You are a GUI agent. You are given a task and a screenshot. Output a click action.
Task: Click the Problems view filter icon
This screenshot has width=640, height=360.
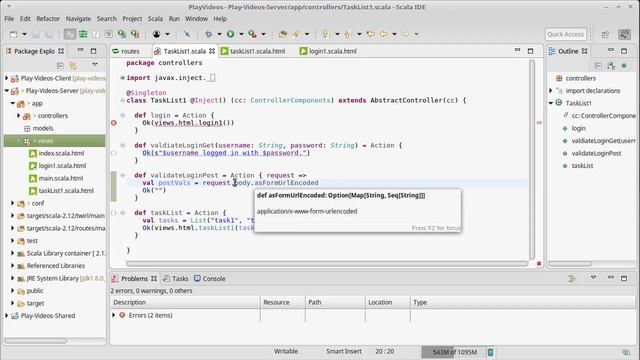[571, 278]
